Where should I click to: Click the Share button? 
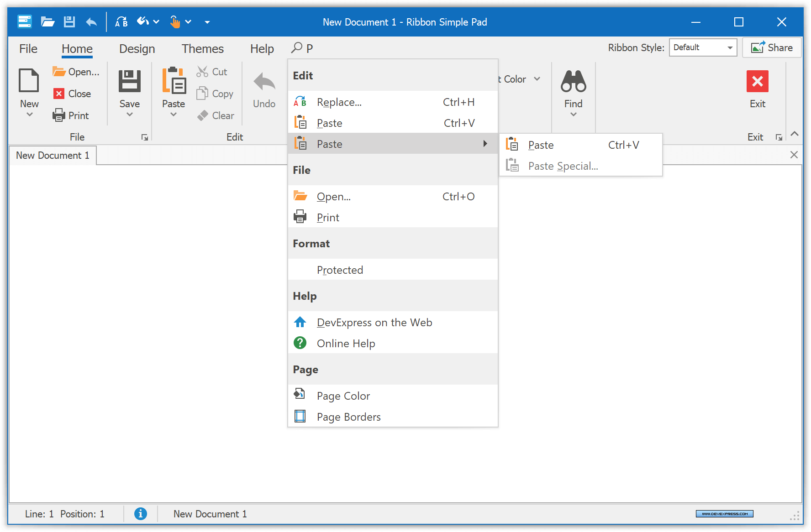(x=772, y=47)
